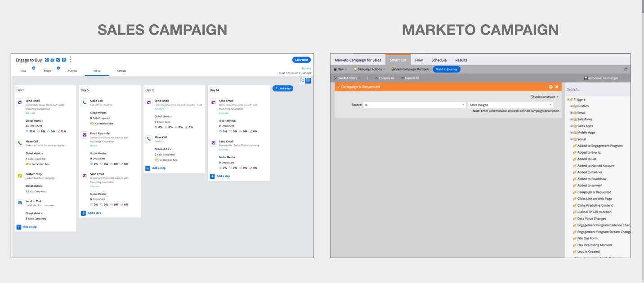Open the Tasks tab
This screenshot has width=644, height=283.
(x=23, y=71)
